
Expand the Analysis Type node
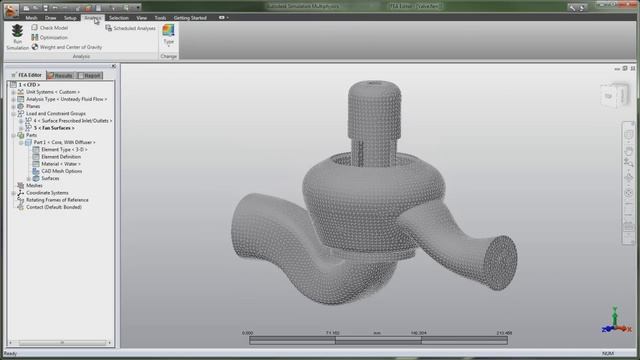(x=13, y=99)
